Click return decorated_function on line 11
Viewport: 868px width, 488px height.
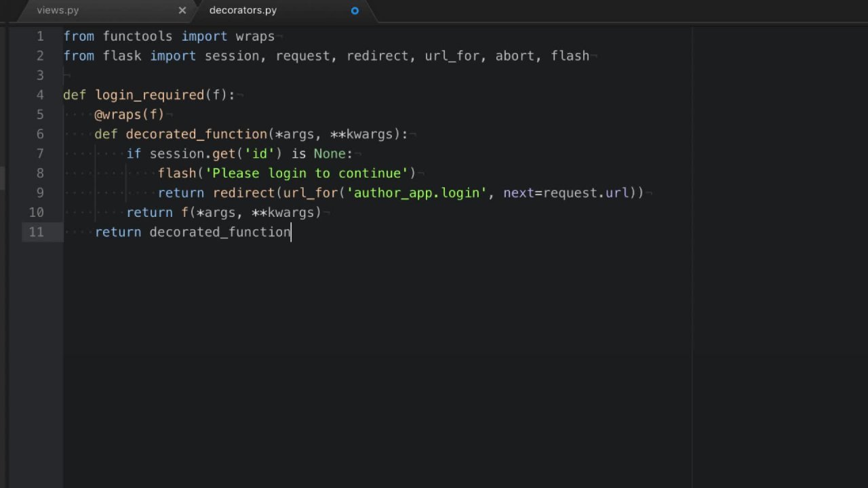coord(192,232)
